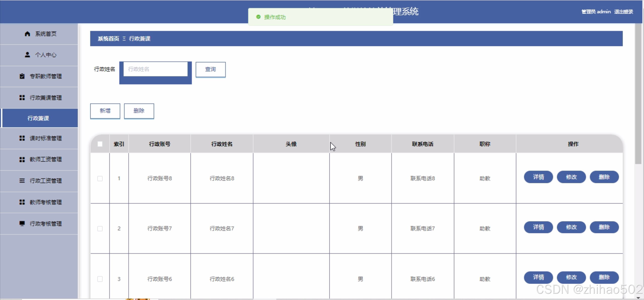The image size is (644, 300).
Task: Toggle the select-all checkbox in table header
Action: [100, 144]
